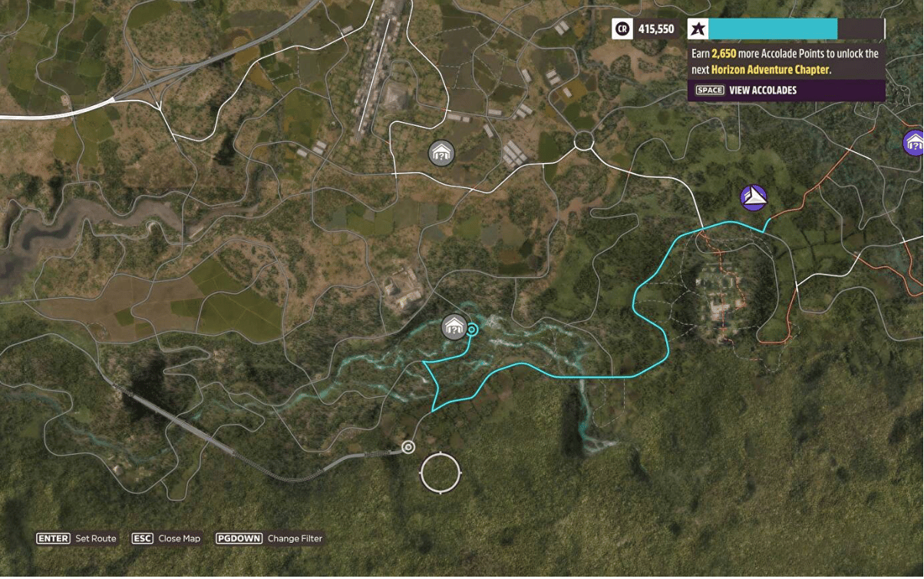Select the purple player arrow marker
This screenshot has height=579, width=924.
pyautogui.click(x=754, y=197)
